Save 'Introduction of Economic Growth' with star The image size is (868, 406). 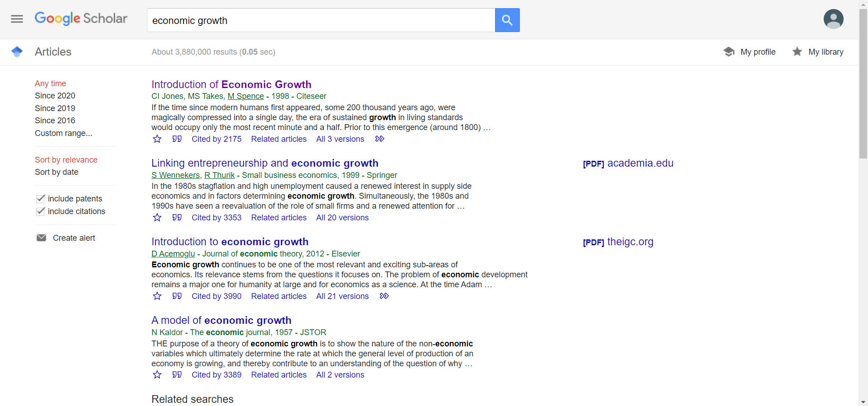click(157, 139)
